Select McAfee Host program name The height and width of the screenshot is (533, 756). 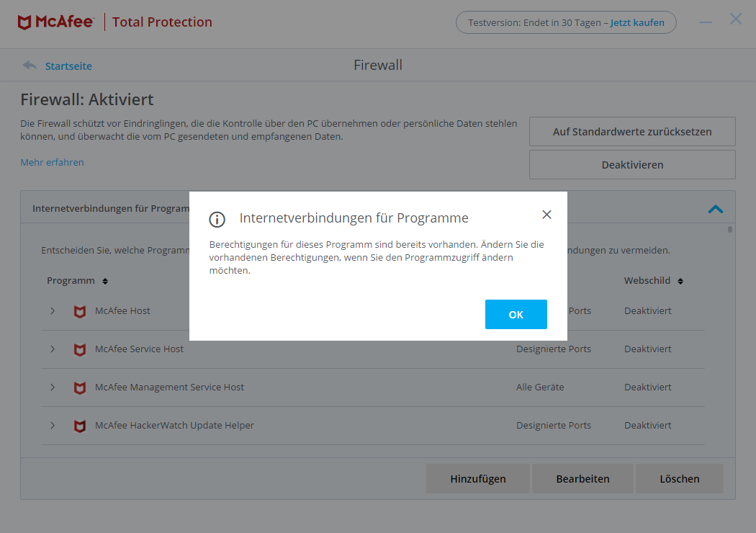(122, 311)
